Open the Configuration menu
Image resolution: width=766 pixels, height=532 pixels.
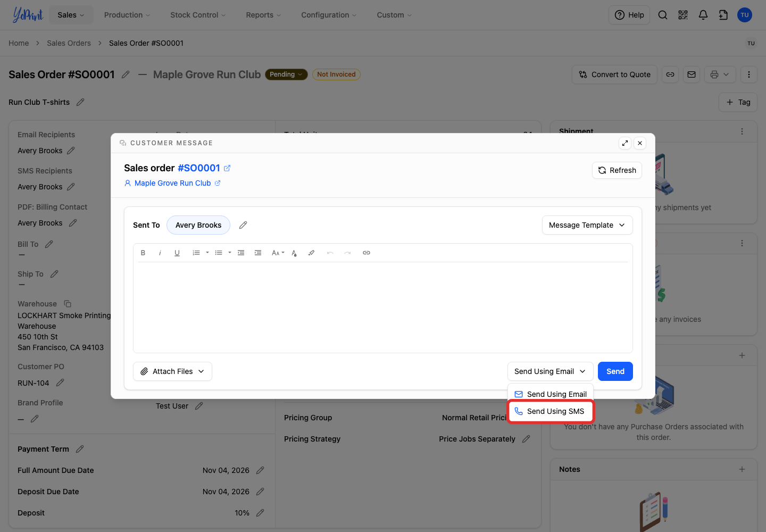tap(329, 15)
